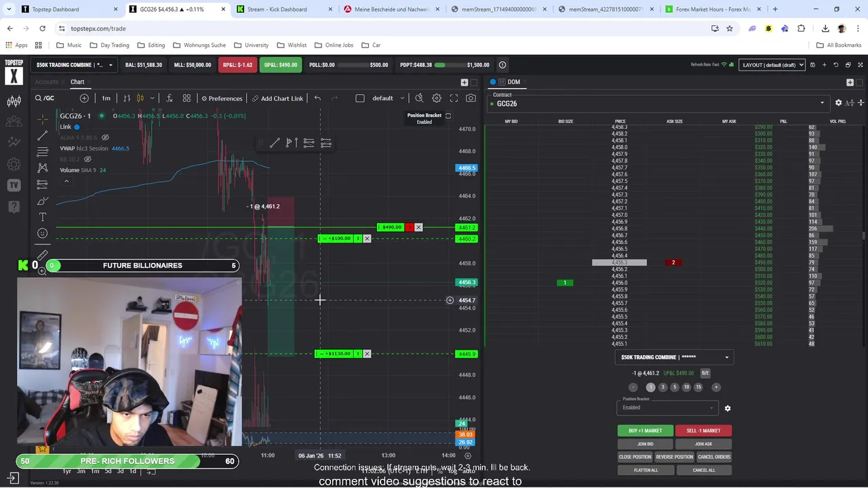Toggle visibility of the ALMA indicator

[105, 138]
